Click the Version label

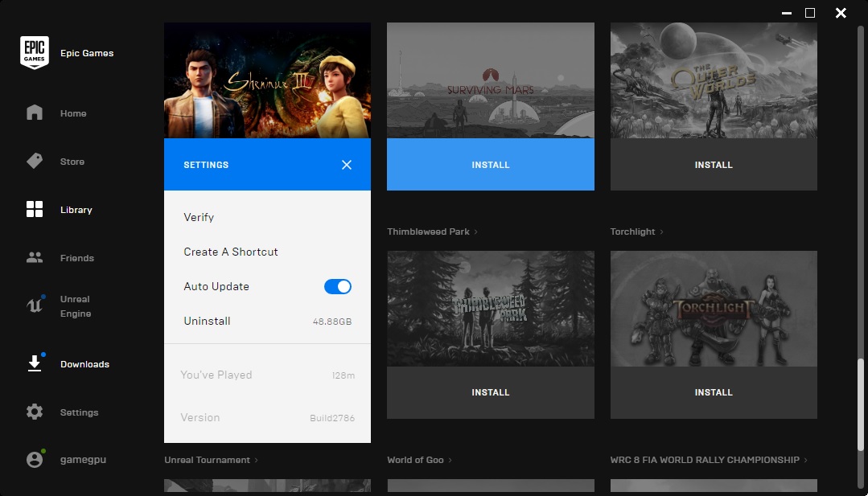click(x=200, y=417)
